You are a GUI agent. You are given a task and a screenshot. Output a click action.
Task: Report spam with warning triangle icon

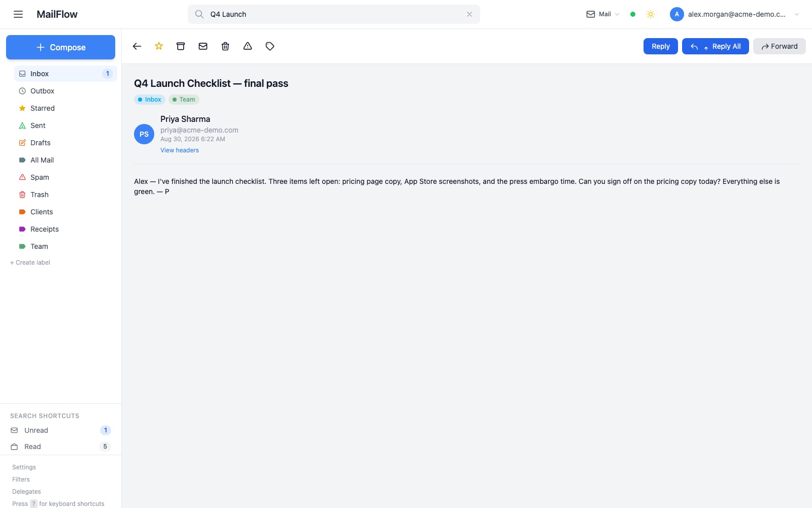(248, 46)
